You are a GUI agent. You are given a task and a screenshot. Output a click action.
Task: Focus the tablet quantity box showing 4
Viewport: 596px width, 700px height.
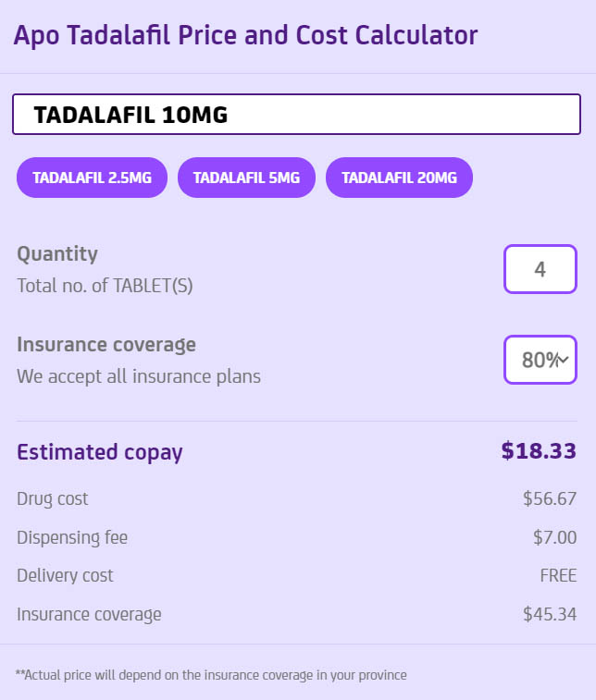[540, 269]
